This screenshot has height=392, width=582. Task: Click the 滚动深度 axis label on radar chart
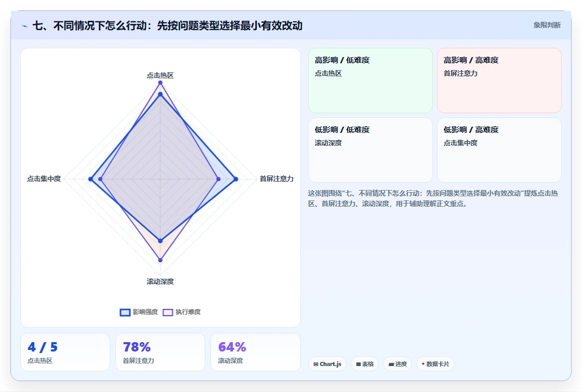point(160,281)
